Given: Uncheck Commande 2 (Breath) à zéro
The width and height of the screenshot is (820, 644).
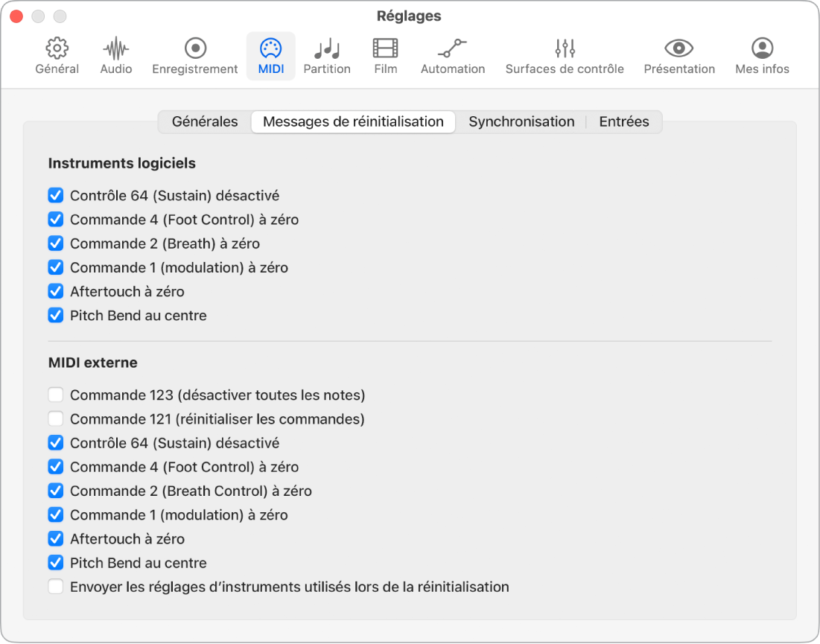Looking at the screenshot, I should [55, 243].
